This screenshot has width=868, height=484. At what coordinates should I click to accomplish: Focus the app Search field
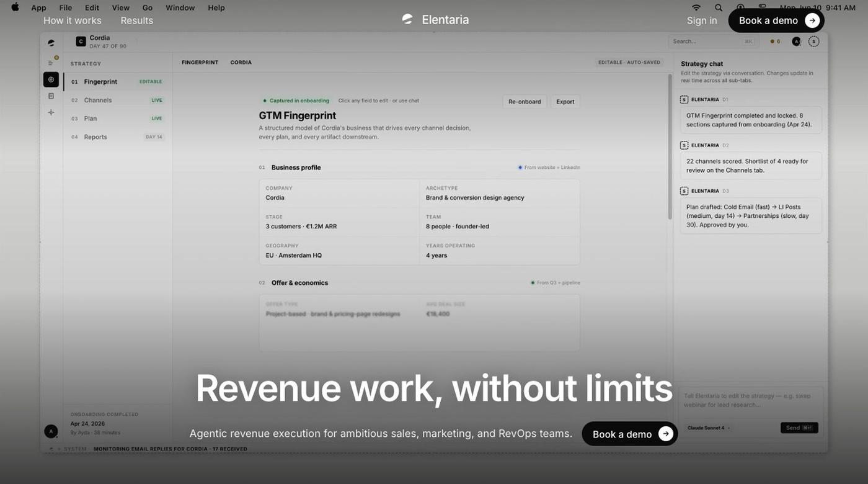(713, 42)
